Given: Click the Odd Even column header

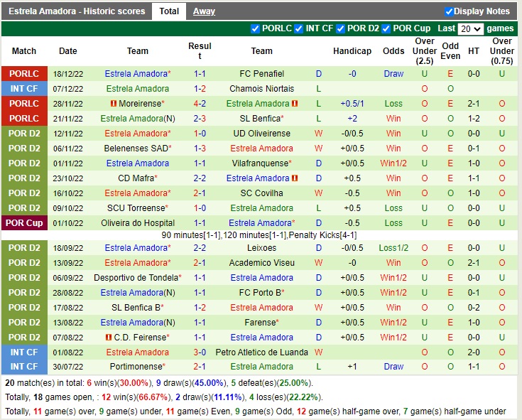Looking at the screenshot, I should [x=450, y=51].
